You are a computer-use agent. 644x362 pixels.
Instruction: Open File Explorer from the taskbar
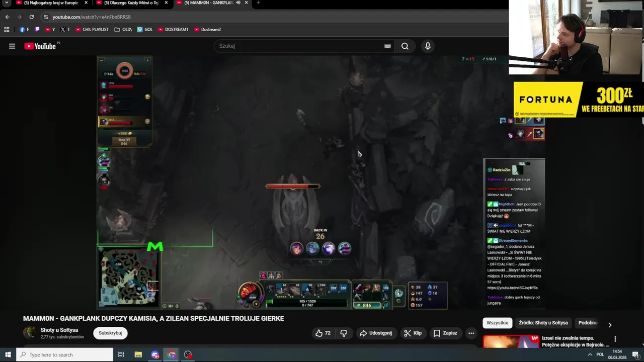(138, 355)
